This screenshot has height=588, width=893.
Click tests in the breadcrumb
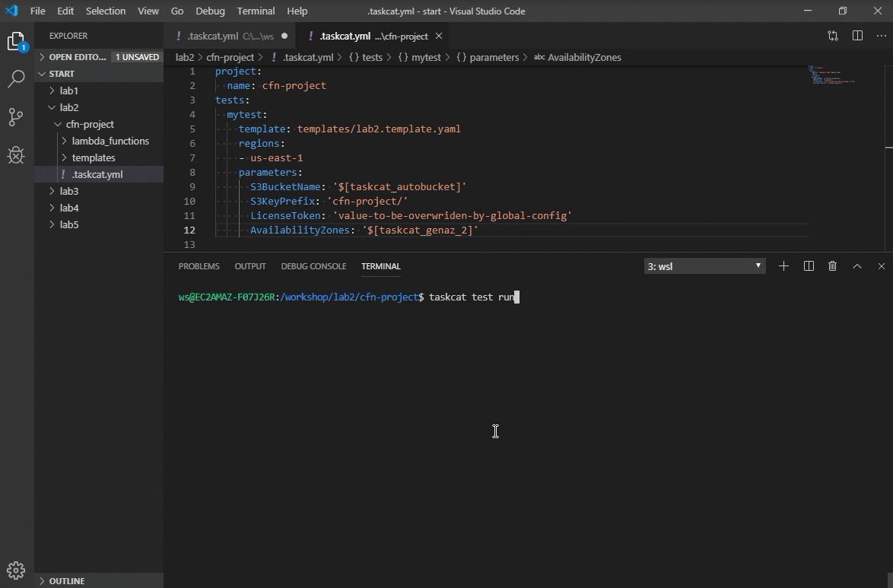point(366,57)
